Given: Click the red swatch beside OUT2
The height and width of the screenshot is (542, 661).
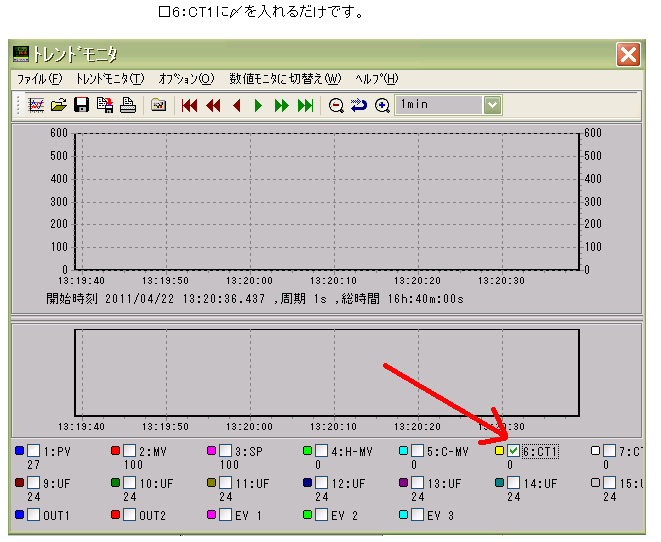Looking at the screenshot, I should [116, 514].
